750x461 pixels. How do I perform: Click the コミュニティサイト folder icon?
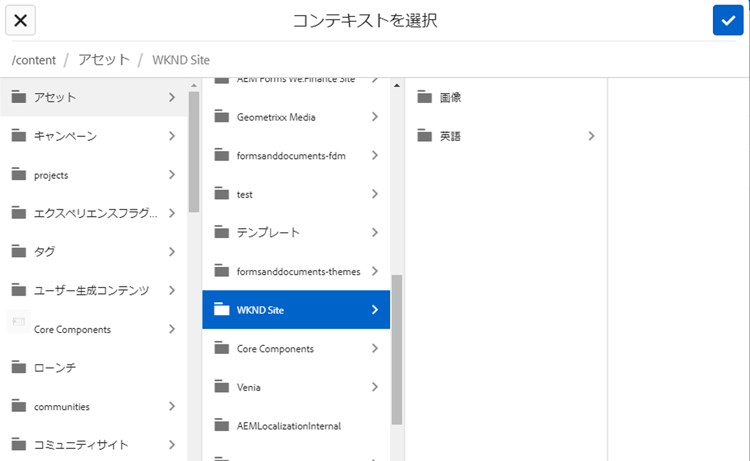[19, 445]
